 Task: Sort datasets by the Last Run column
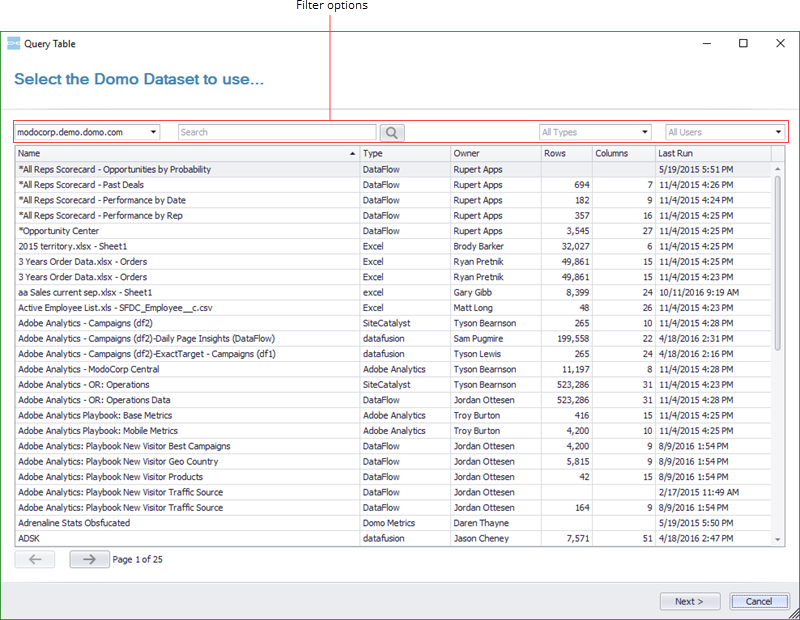point(700,153)
